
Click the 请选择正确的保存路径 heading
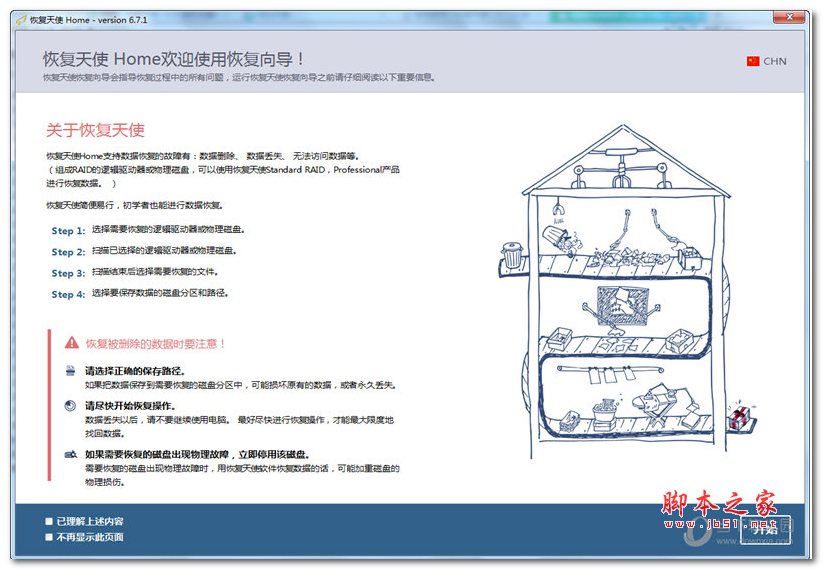click(x=135, y=371)
